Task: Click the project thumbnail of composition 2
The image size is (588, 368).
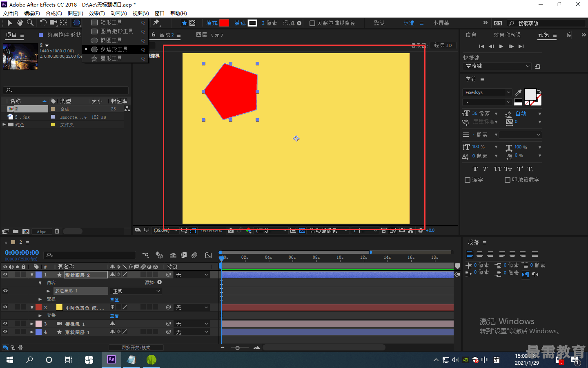Action: 20,56
